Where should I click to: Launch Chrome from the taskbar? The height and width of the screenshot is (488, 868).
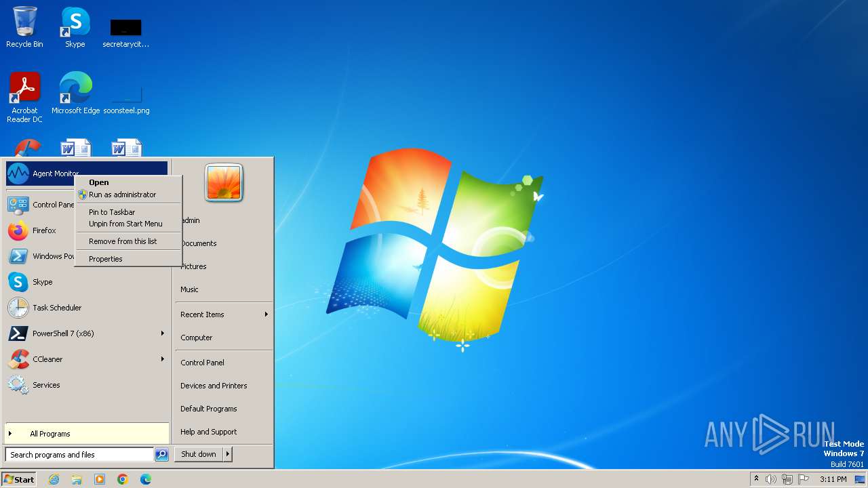(x=123, y=479)
